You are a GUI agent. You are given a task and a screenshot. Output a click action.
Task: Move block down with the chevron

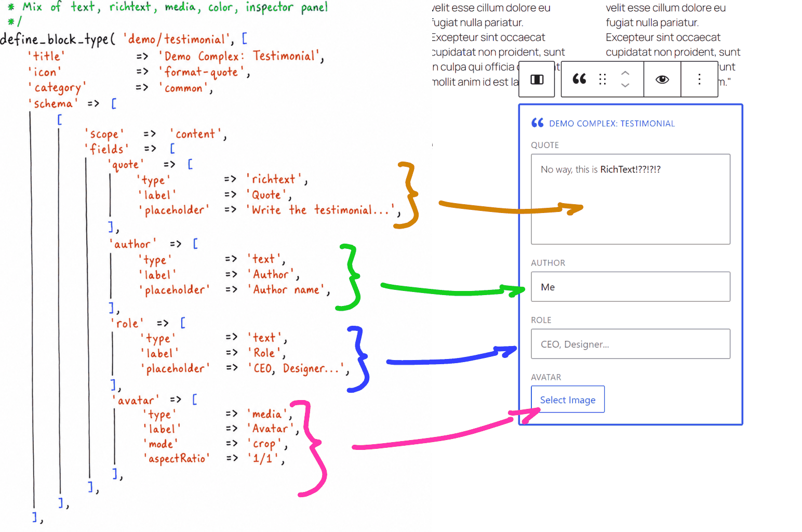click(x=625, y=85)
